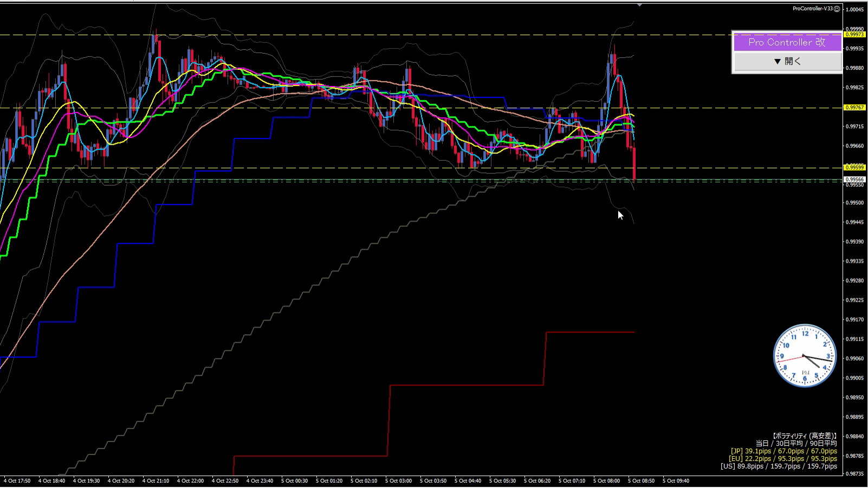Image resolution: width=868 pixels, height=488 pixels.
Task: Click the 4 Oct 20:20 time label
Action: point(121,481)
